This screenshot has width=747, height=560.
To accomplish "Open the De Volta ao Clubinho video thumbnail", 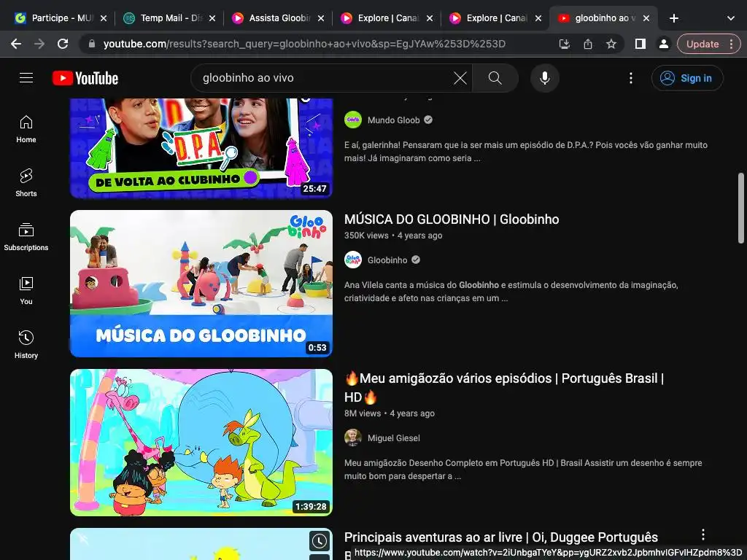I will (201, 148).
